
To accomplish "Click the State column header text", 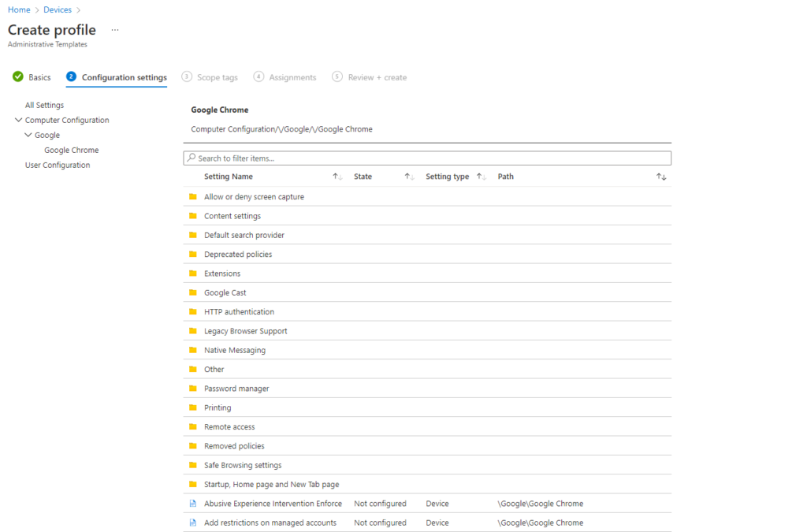I will point(363,177).
